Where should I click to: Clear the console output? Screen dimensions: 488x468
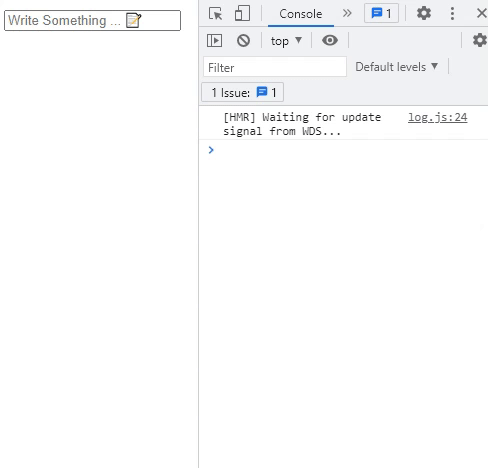(243, 41)
